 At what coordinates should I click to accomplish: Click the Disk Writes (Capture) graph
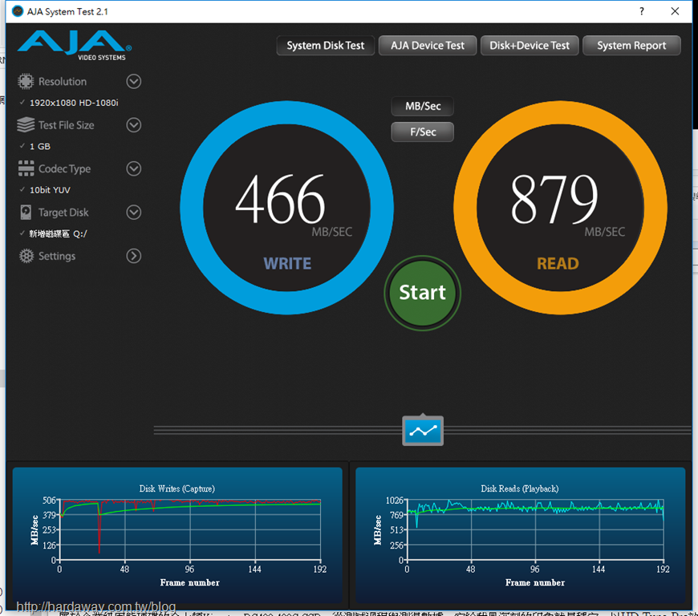(x=177, y=535)
